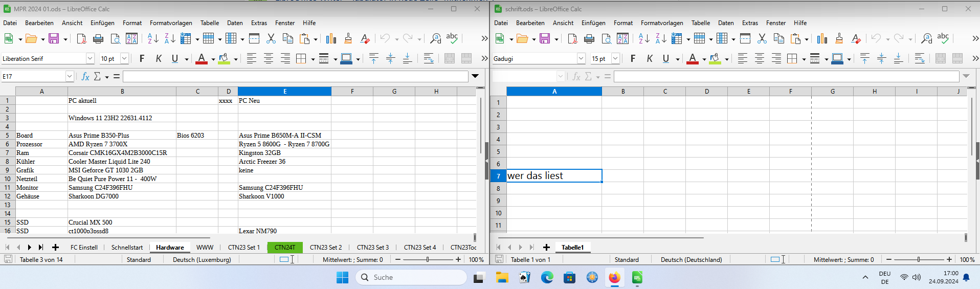Image resolution: width=980 pixels, height=289 pixels.
Task: Open Find and Replace in schrift.ods window
Action: click(926, 38)
